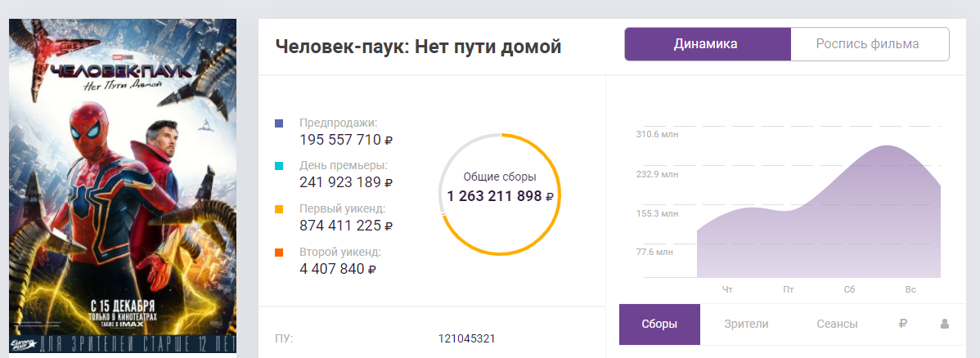Click the Предпродажи value 195 557 710
Viewport: 980px width, 358px height.
(x=346, y=140)
